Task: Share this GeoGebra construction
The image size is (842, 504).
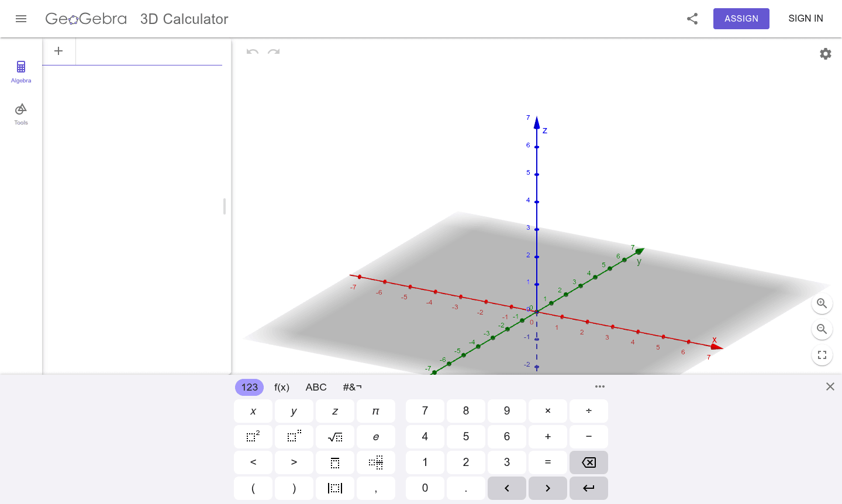Action: coord(692,18)
